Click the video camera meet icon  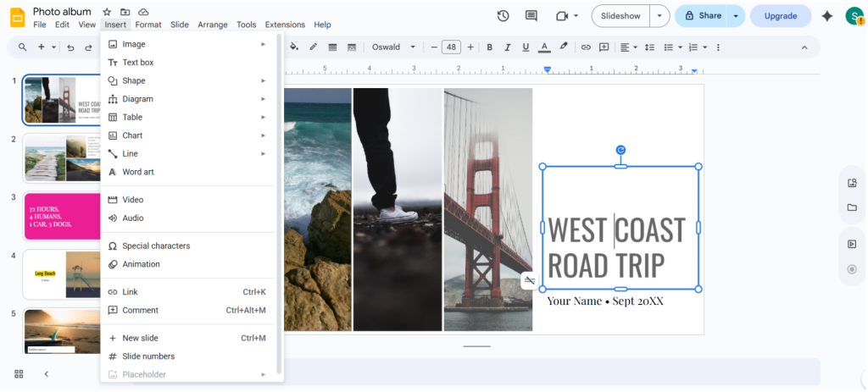click(563, 16)
